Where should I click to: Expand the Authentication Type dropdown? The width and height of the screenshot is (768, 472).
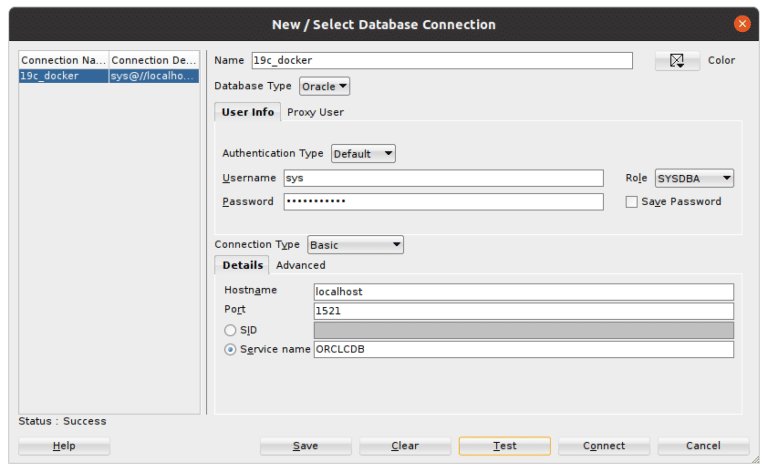click(363, 154)
